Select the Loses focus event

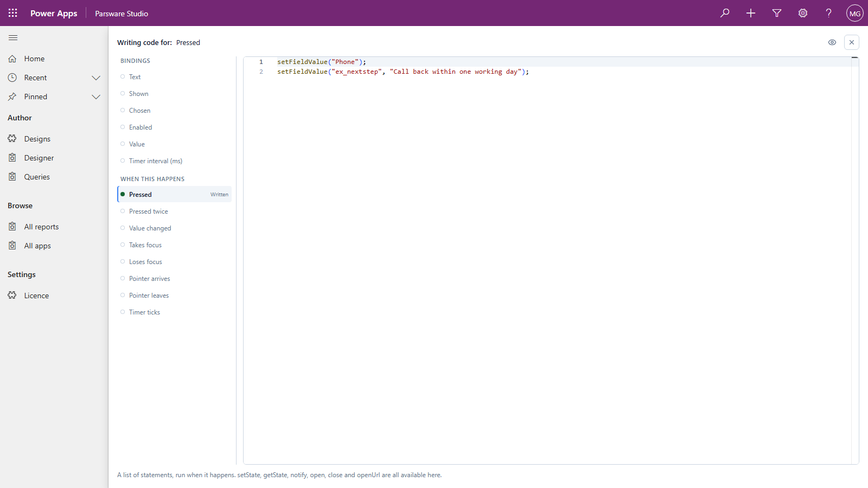(174, 262)
